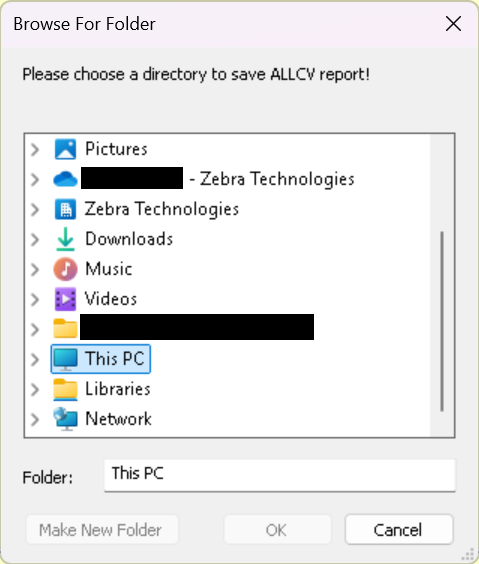Select the This PC monitor icon

click(x=65, y=359)
